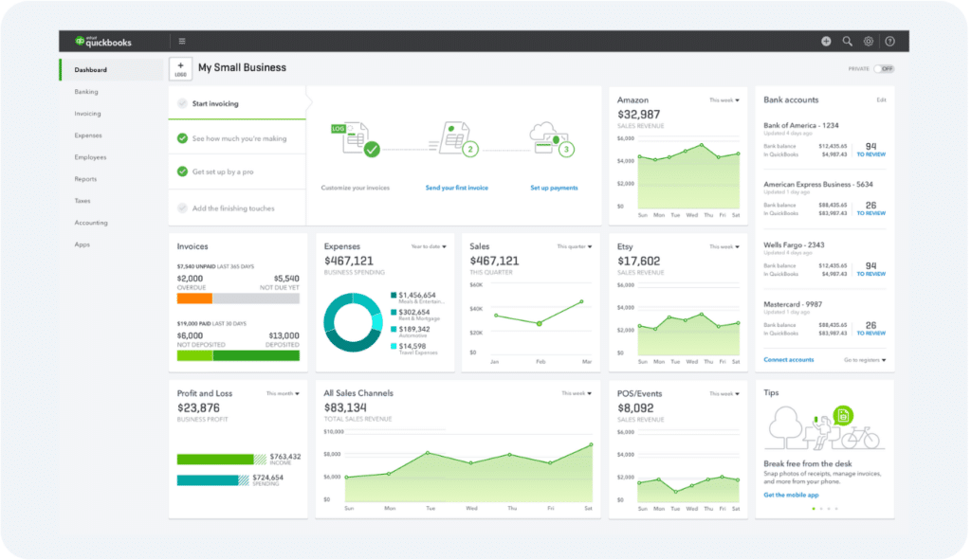
Task: Go to Invoicing in sidebar
Action: [x=87, y=114]
